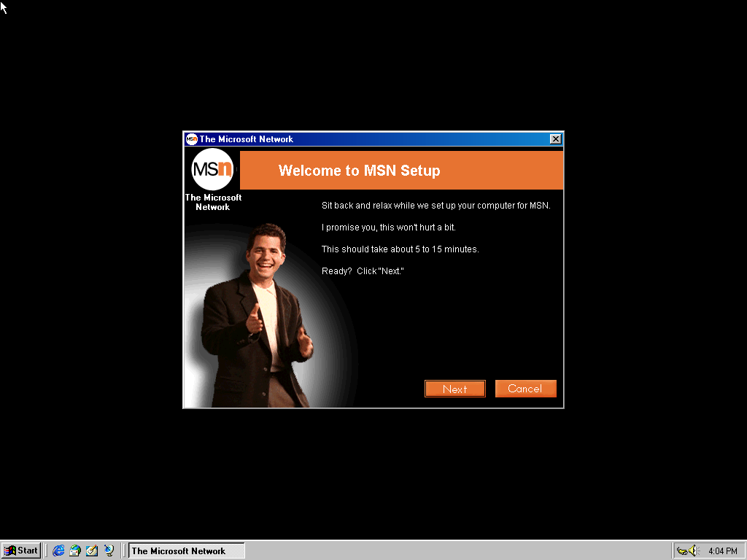The image size is (747, 560).
Task: Click the text 'This should take about 5 to 15 minutes.'
Action: pyautogui.click(x=400, y=249)
